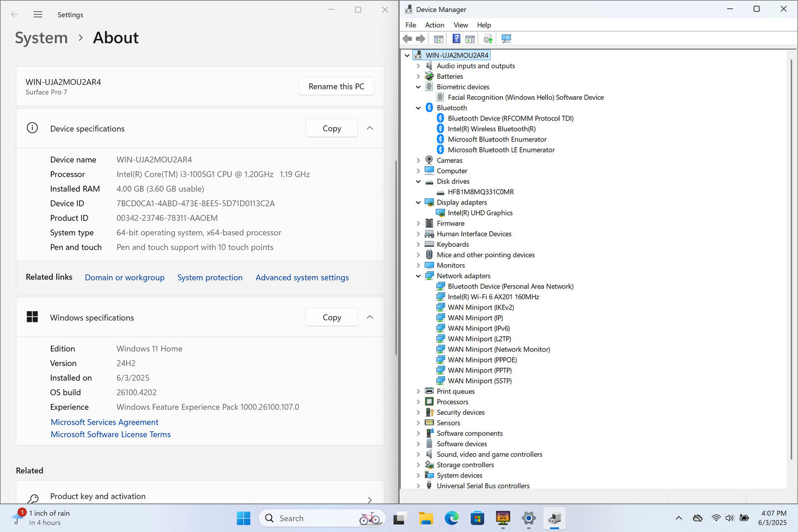The height and width of the screenshot is (532, 798).
Task: Click Scan for hardware changes toolbar icon
Action: [506, 39]
